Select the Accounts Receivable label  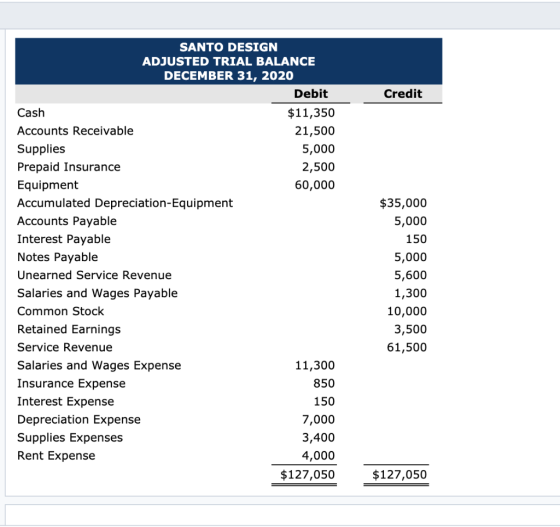coord(75,131)
